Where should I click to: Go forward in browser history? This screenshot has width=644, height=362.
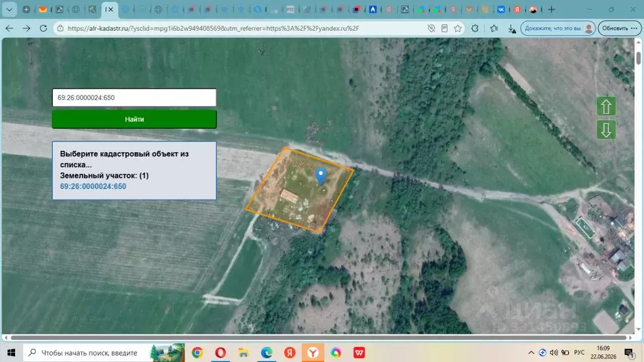pos(26,28)
